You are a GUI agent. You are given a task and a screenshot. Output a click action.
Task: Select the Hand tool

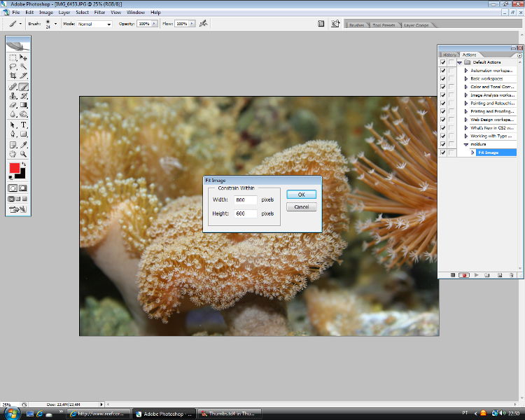pyautogui.click(x=13, y=153)
